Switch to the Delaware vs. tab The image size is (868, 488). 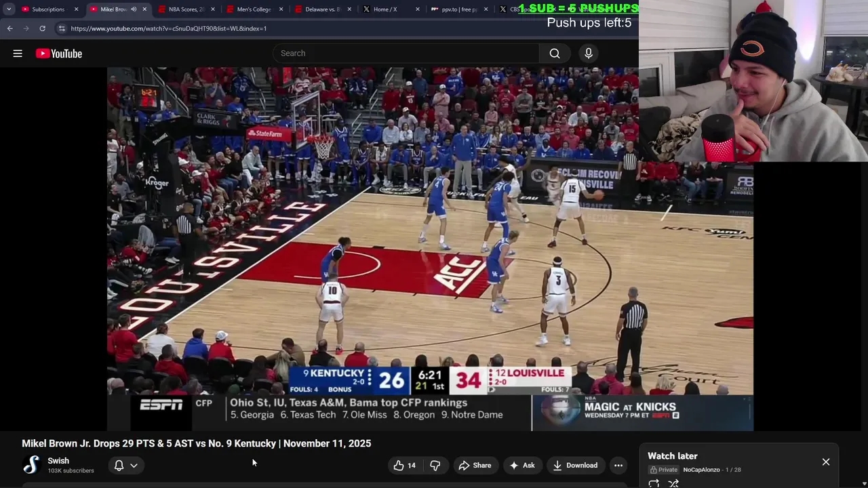pos(322,9)
